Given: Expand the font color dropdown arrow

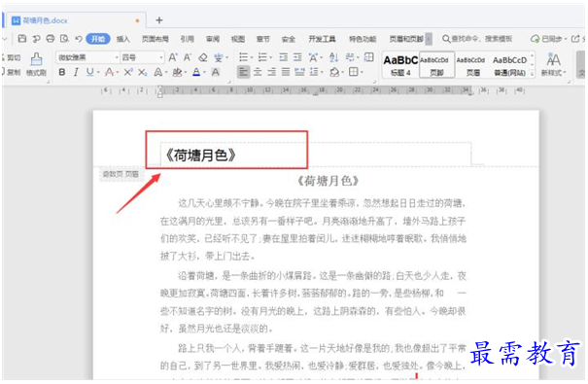Looking at the screenshot, I should tap(205, 72).
